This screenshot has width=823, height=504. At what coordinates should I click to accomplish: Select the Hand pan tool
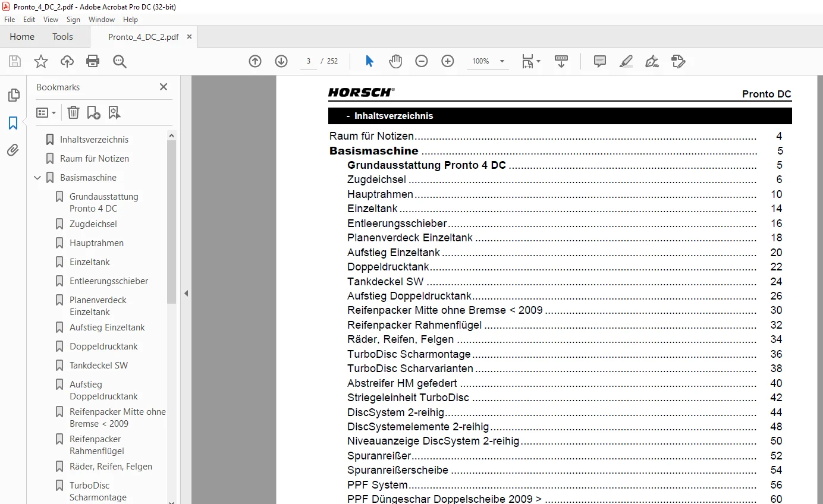point(395,61)
